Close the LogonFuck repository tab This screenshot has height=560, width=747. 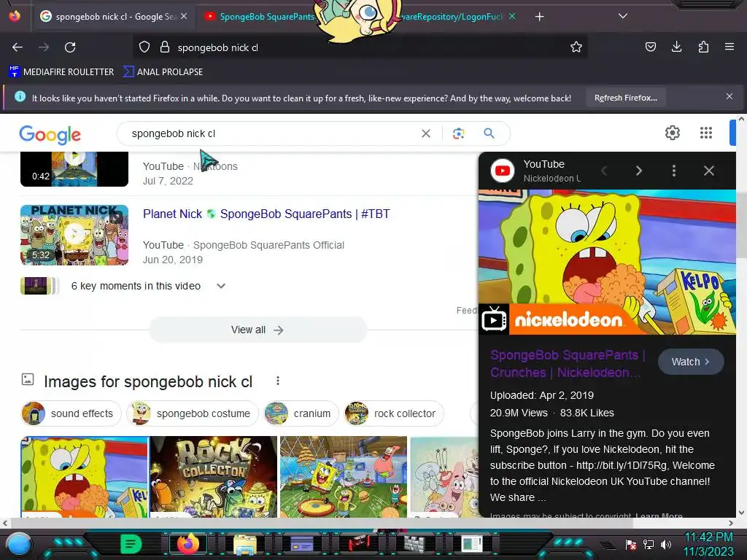click(511, 17)
